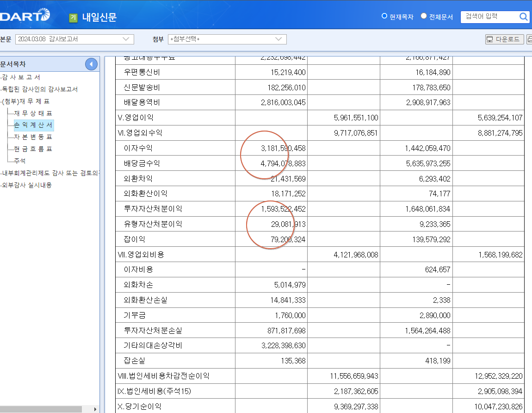Click the 배달용역비 row label
532x413 pixels.
point(142,103)
